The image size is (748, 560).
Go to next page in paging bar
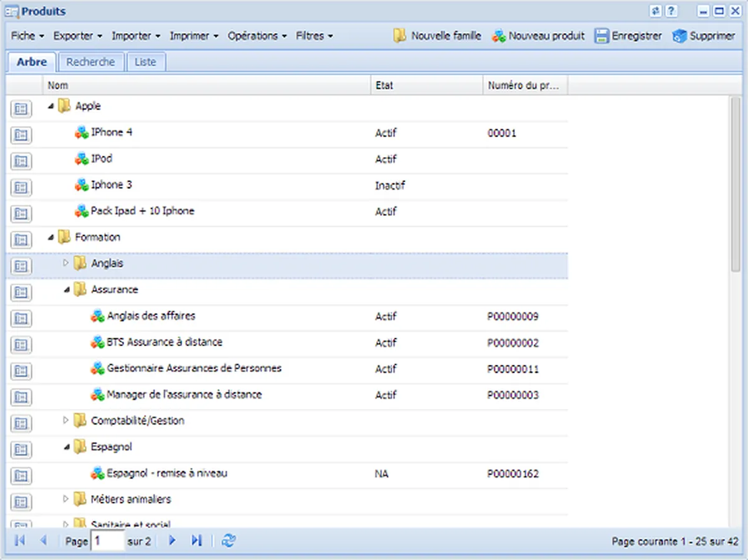click(x=173, y=541)
